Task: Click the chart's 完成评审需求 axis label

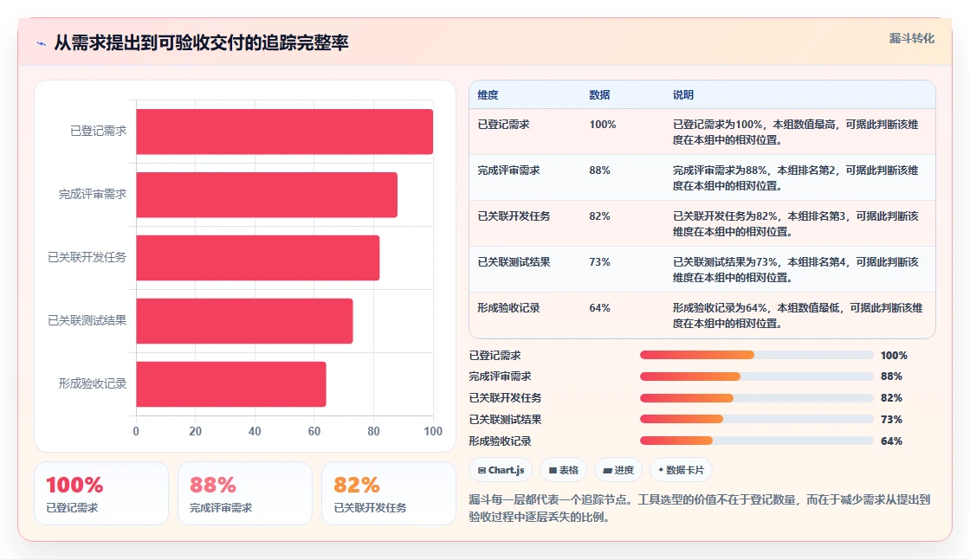Action: (x=92, y=194)
